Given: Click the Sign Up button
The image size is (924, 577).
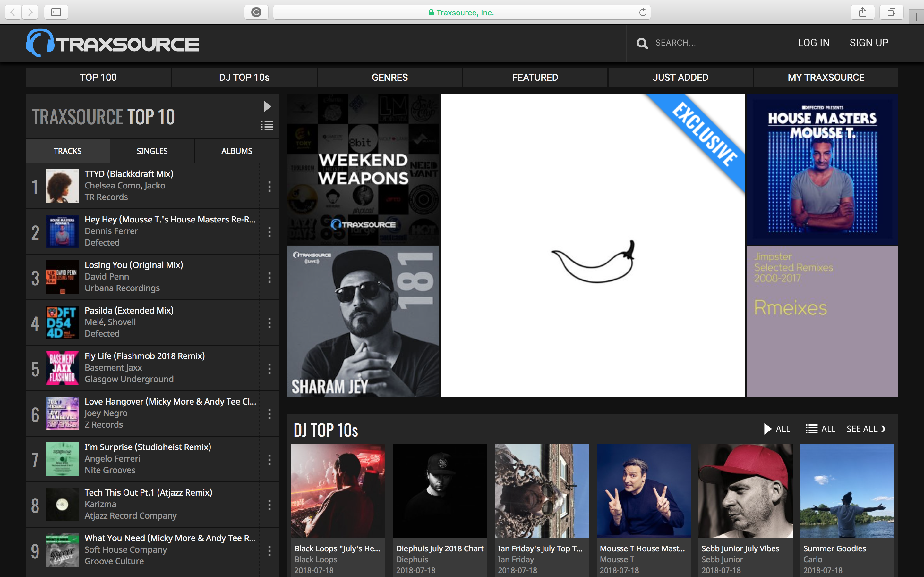Looking at the screenshot, I should (868, 43).
